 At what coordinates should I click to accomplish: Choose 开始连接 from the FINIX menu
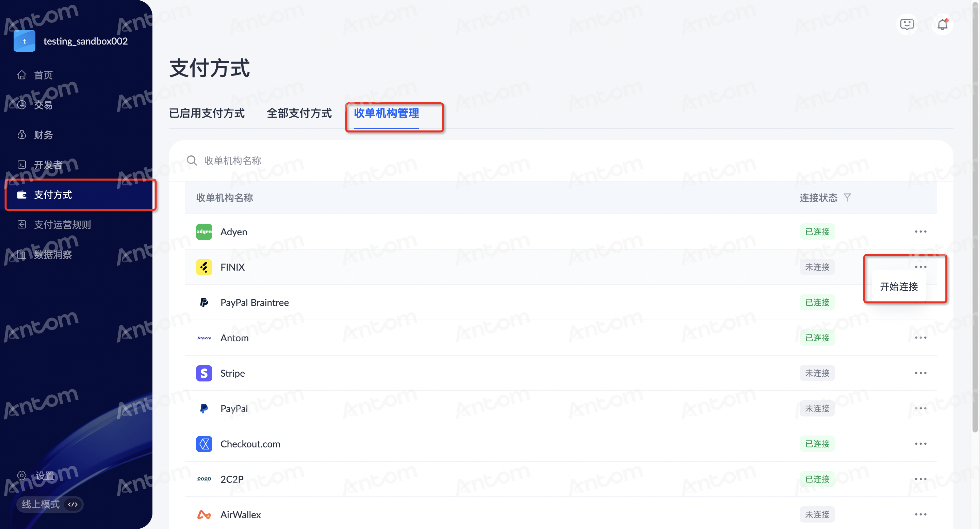coord(899,287)
